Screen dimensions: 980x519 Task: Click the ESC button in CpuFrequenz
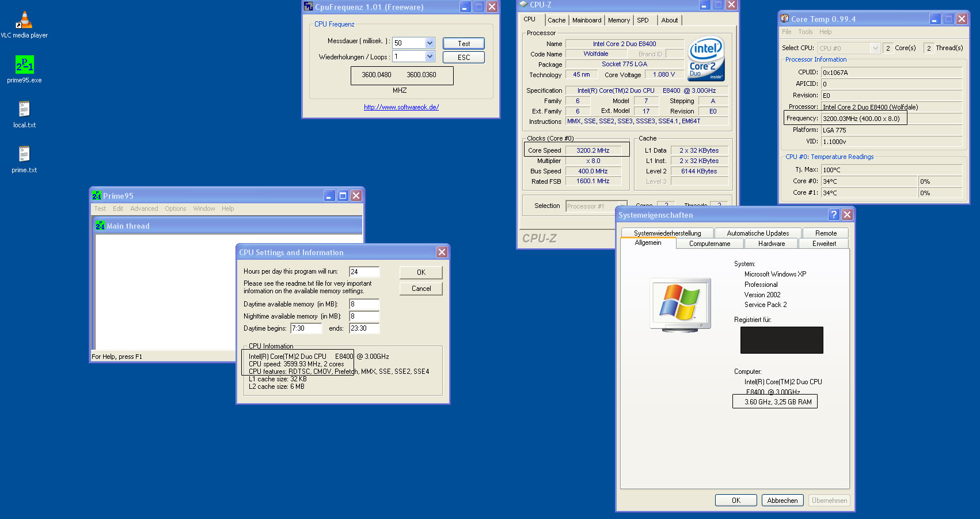pos(464,58)
